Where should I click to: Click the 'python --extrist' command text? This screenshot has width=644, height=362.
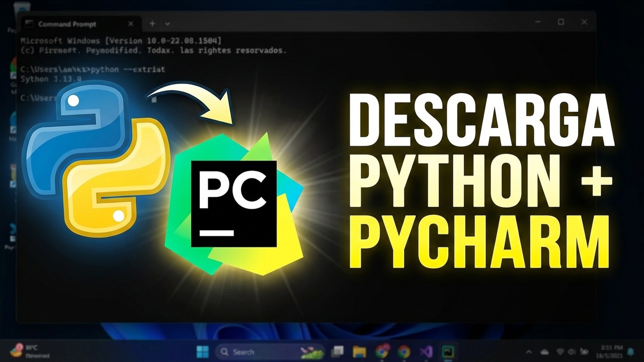pos(128,69)
